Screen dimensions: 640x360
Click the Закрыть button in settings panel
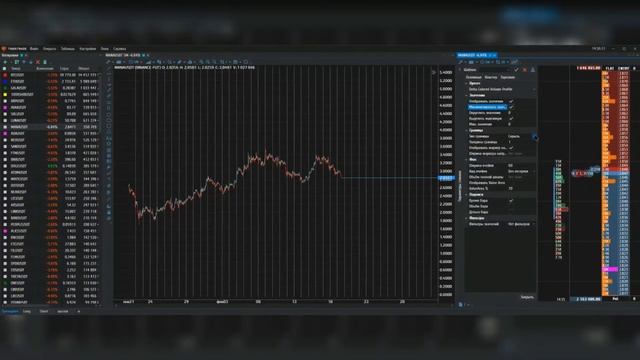[527, 297]
